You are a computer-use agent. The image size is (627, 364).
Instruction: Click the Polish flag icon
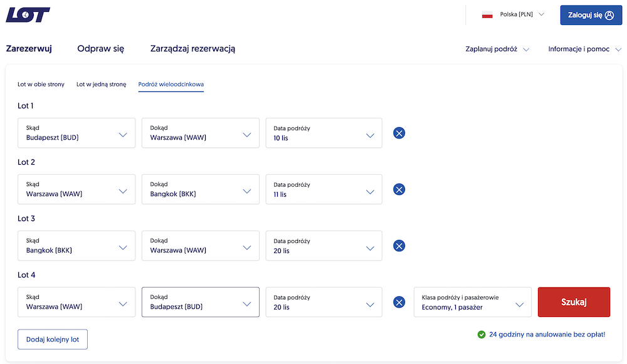(487, 15)
